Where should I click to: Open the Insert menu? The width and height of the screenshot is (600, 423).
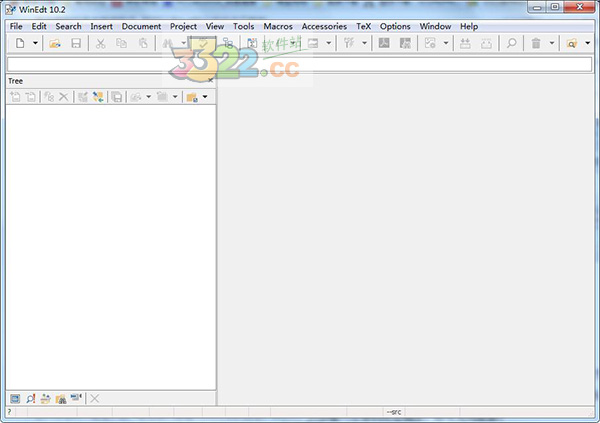tap(101, 26)
